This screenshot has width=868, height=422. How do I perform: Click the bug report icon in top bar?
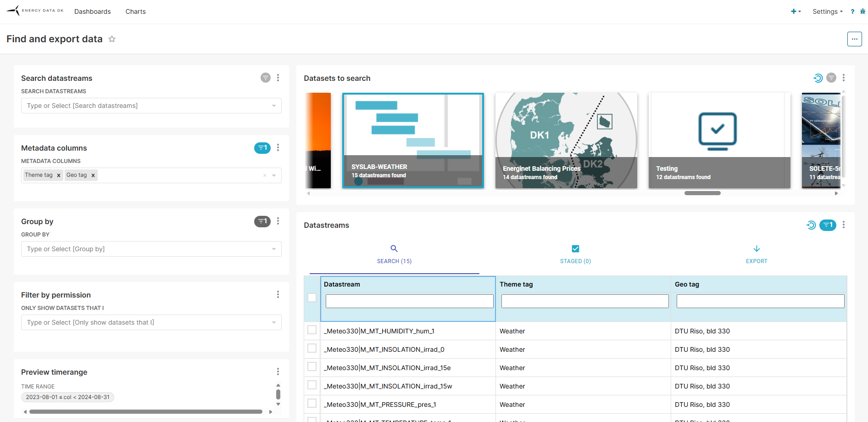(x=862, y=11)
